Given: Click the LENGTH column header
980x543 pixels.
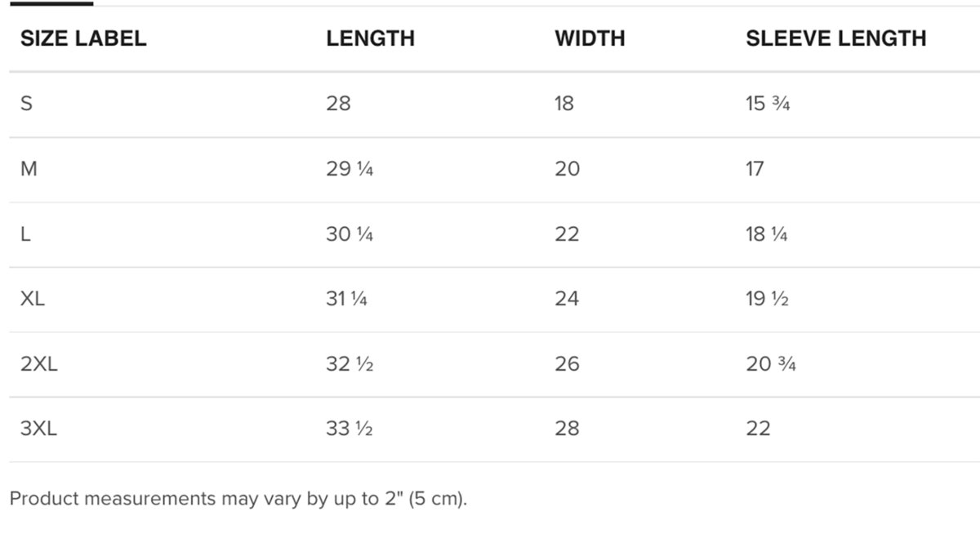Looking at the screenshot, I should click(370, 38).
